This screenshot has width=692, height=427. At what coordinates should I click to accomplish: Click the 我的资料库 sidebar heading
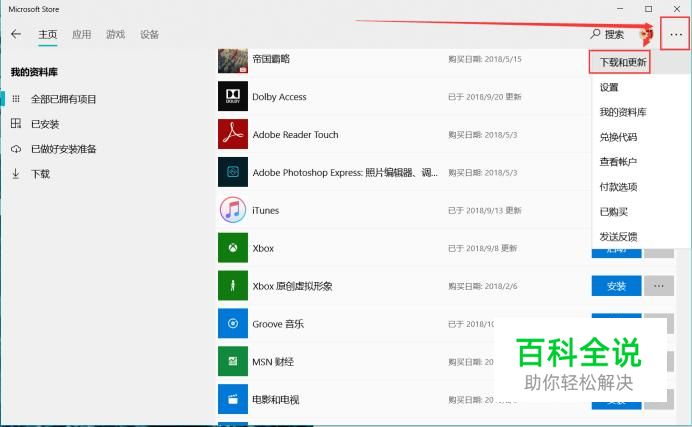[34, 72]
